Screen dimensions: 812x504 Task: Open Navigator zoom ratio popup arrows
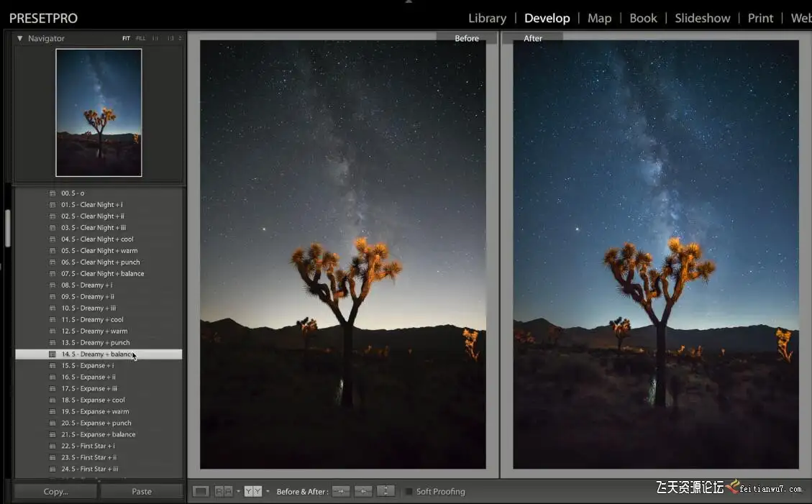tap(181, 38)
